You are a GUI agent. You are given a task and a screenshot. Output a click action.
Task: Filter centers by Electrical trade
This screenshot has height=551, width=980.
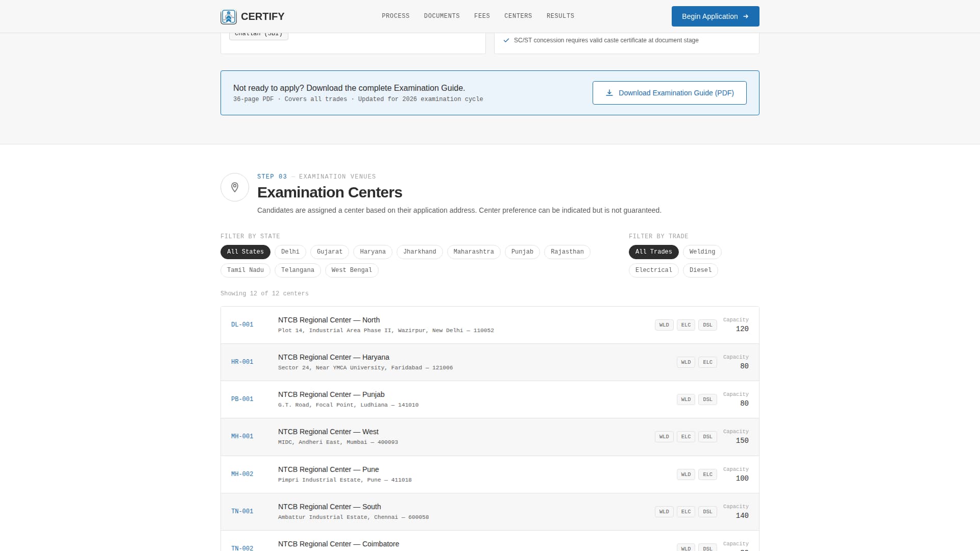653,270
